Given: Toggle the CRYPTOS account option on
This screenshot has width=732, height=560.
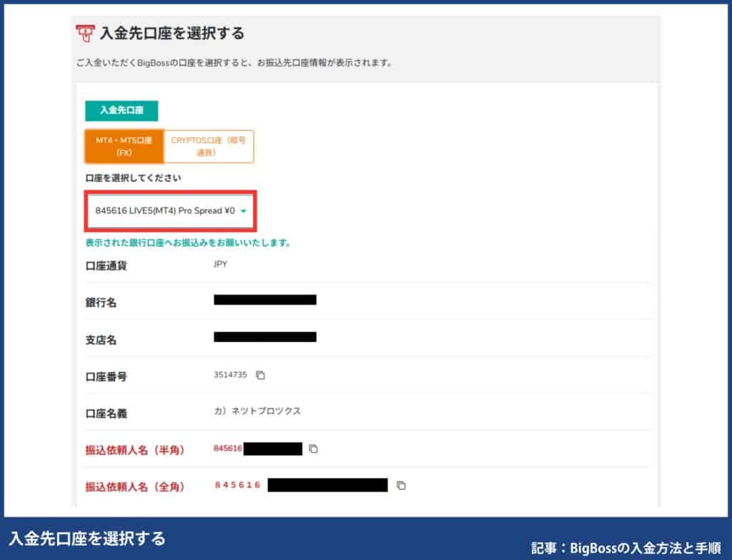Looking at the screenshot, I should click(209, 146).
